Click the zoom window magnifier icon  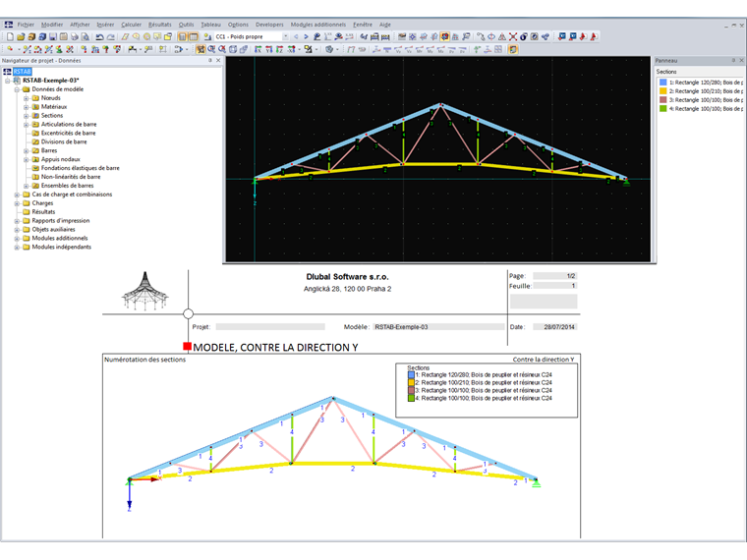tap(211, 49)
